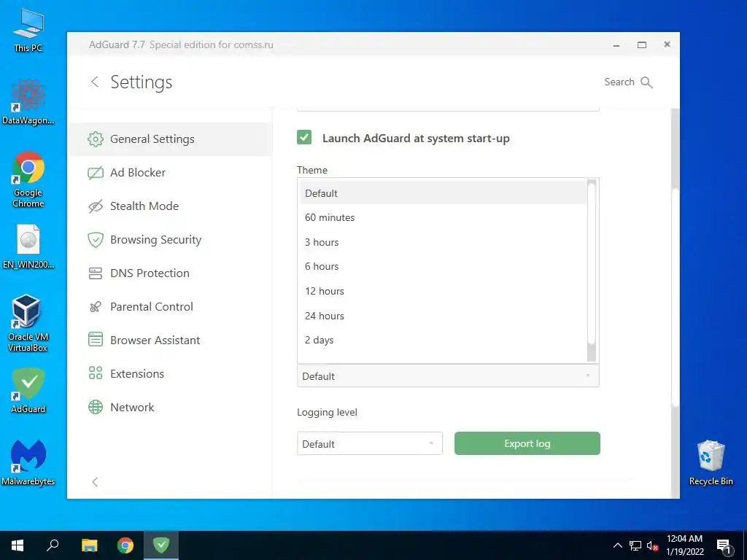
Task: Click the taskbar clock and date
Action: (x=684, y=545)
